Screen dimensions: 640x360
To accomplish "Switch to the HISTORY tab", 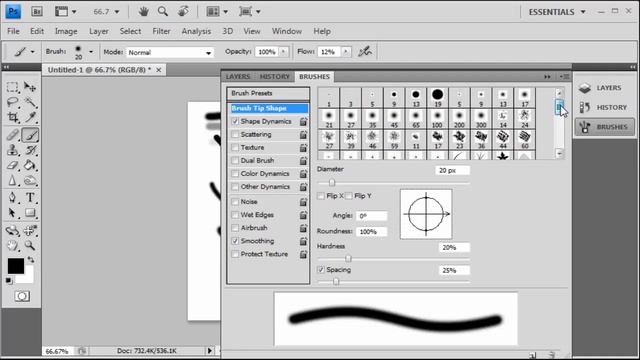I will tap(274, 76).
